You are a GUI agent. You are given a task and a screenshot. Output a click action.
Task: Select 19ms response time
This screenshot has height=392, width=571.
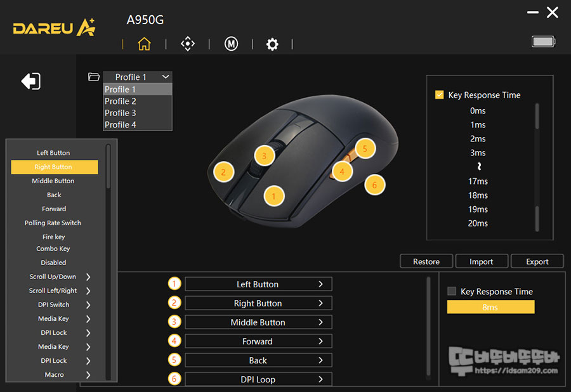(478, 209)
